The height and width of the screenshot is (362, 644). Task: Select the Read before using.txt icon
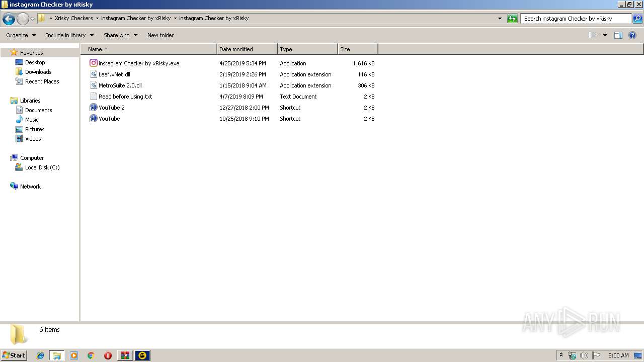(93, 97)
